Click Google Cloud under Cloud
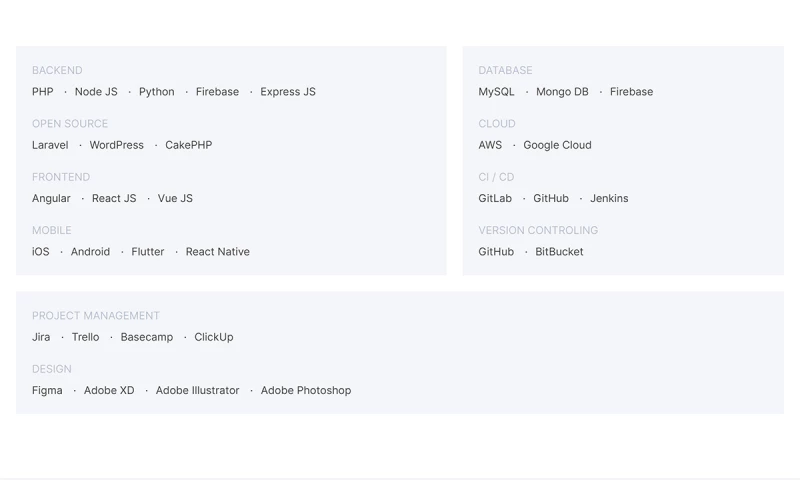The width and height of the screenshot is (800, 480). pos(557,145)
